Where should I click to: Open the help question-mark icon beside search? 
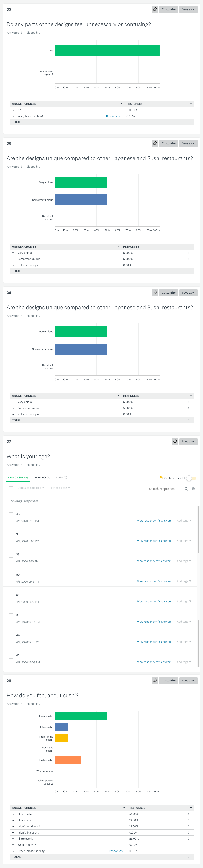[x=193, y=489]
